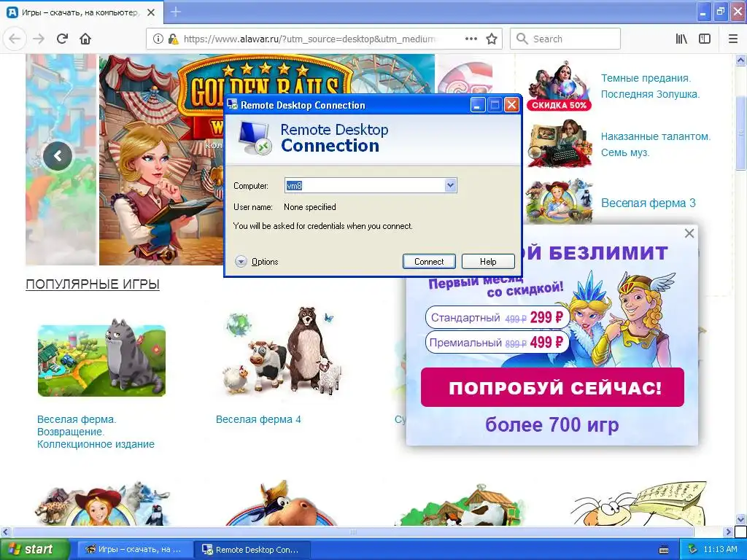Screen dimensions: 747x560
Task: Open a new browser tab
Action: (x=175, y=12)
